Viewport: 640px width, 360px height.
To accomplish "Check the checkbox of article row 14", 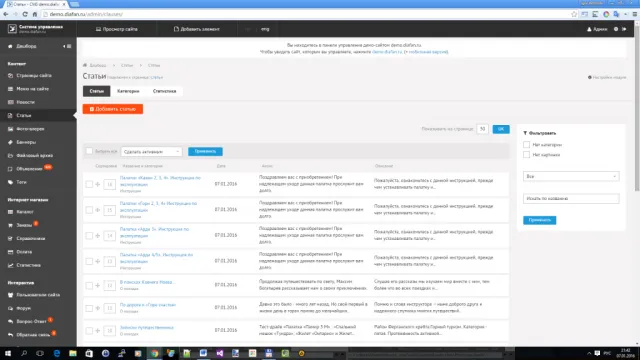I will [89, 236].
